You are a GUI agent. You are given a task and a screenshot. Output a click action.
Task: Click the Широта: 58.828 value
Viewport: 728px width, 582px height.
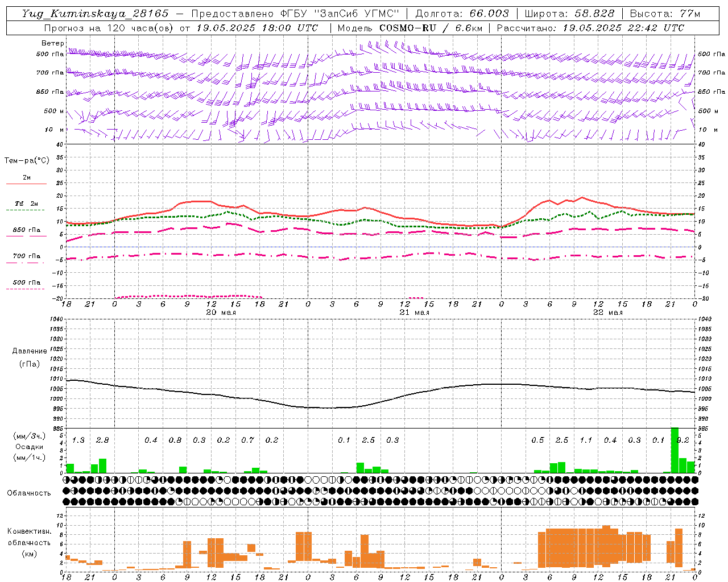click(x=569, y=14)
